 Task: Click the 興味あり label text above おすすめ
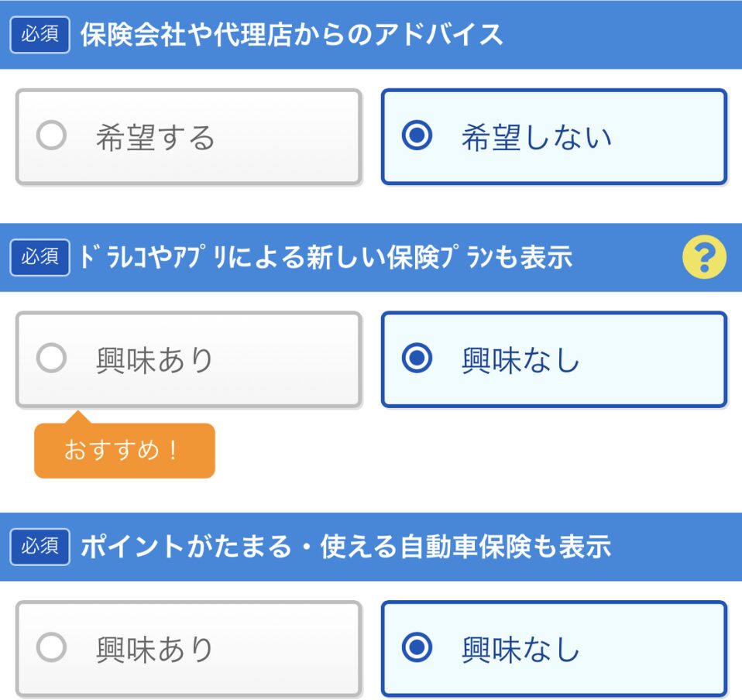point(154,360)
